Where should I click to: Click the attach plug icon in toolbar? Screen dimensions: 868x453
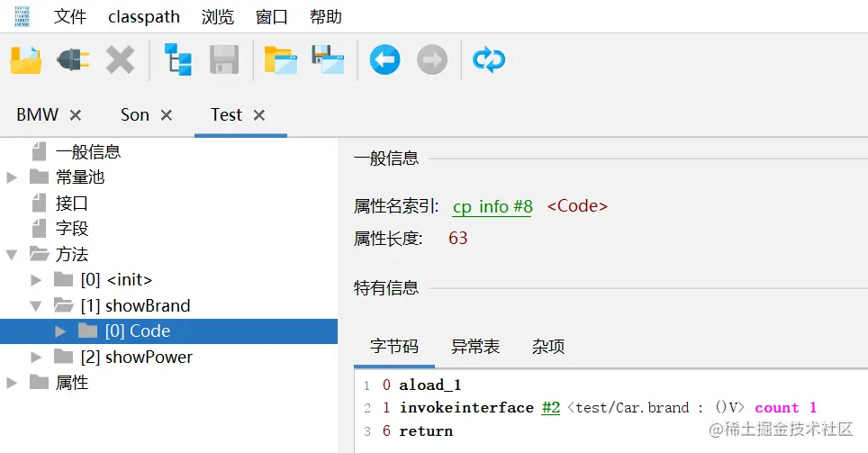73,59
